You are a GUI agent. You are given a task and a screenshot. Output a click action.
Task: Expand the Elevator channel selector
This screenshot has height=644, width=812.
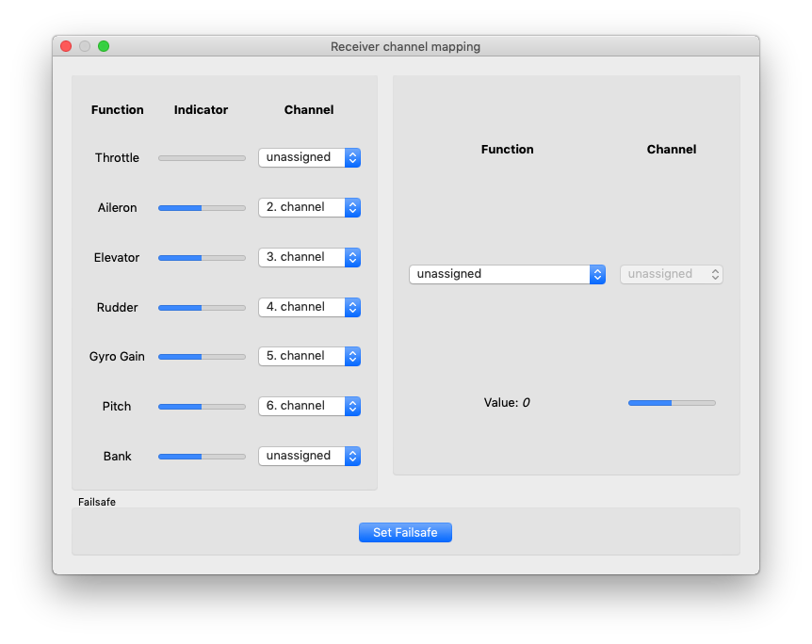pos(309,257)
